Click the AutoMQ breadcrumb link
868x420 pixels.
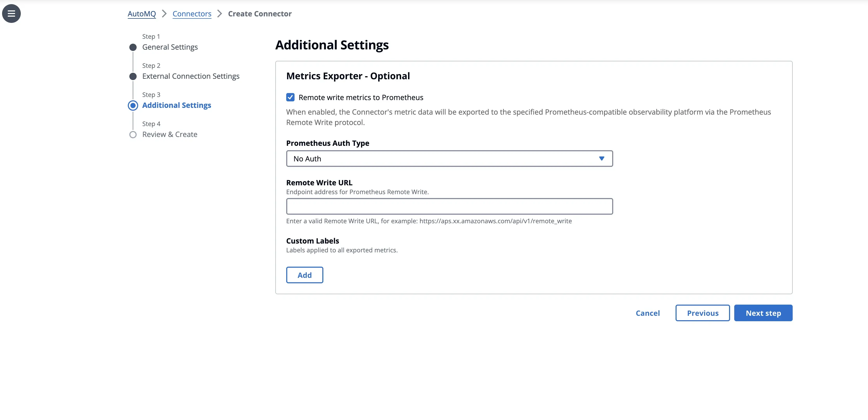pyautogui.click(x=142, y=14)
